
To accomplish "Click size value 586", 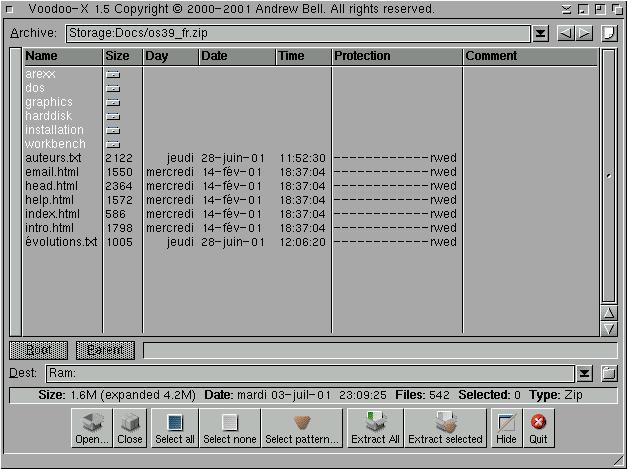I will coord(116,214).
